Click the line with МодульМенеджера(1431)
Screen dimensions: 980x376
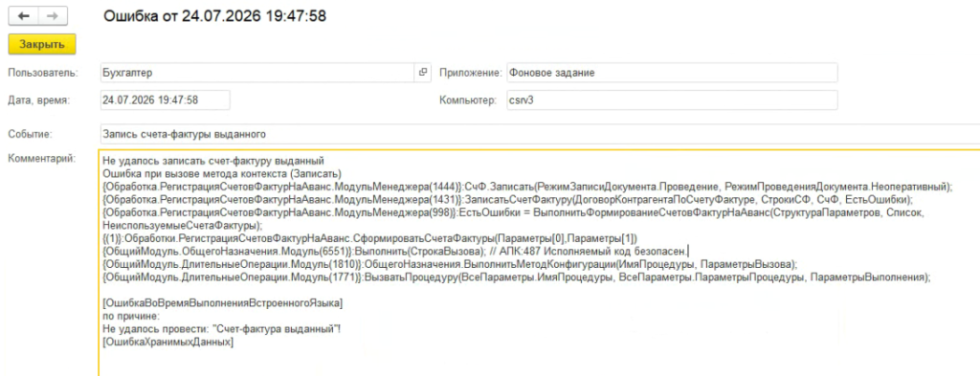pyautogui.click(x=508, y=199)
